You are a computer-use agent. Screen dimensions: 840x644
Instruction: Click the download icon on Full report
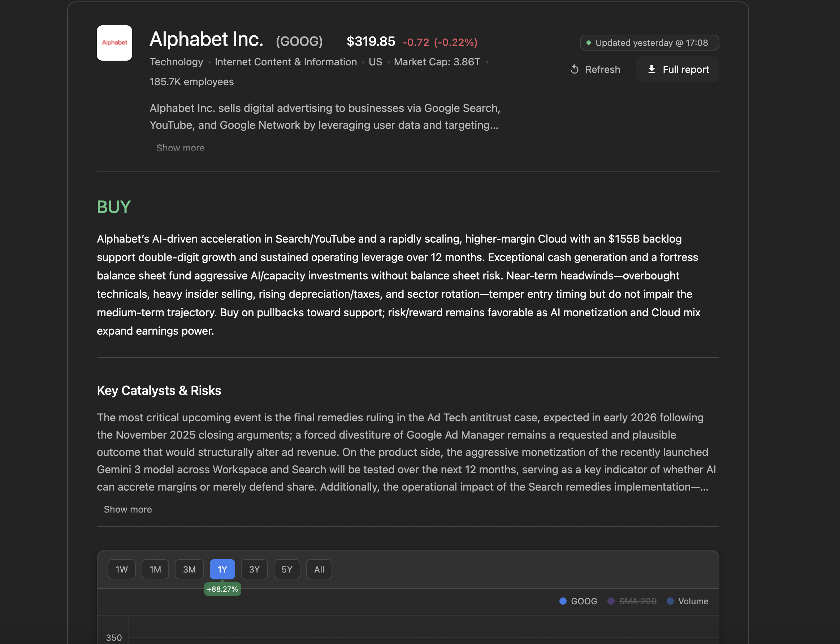coord(652,69)
